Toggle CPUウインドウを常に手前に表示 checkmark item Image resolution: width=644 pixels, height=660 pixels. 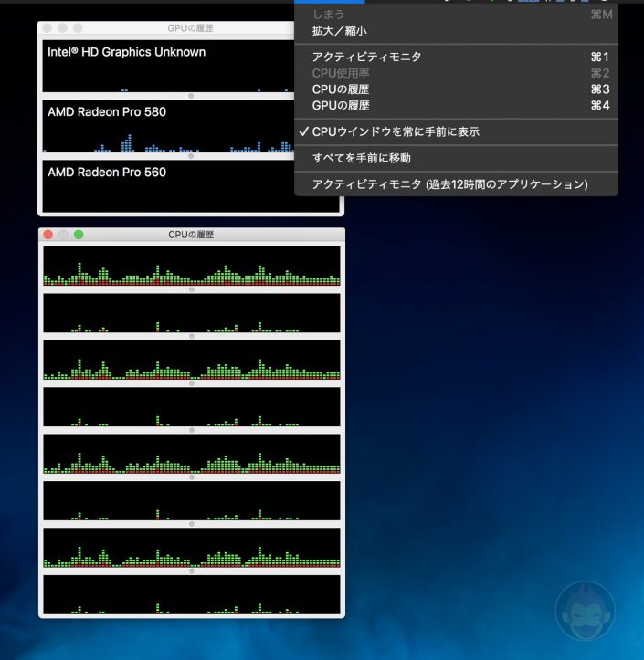456,131
